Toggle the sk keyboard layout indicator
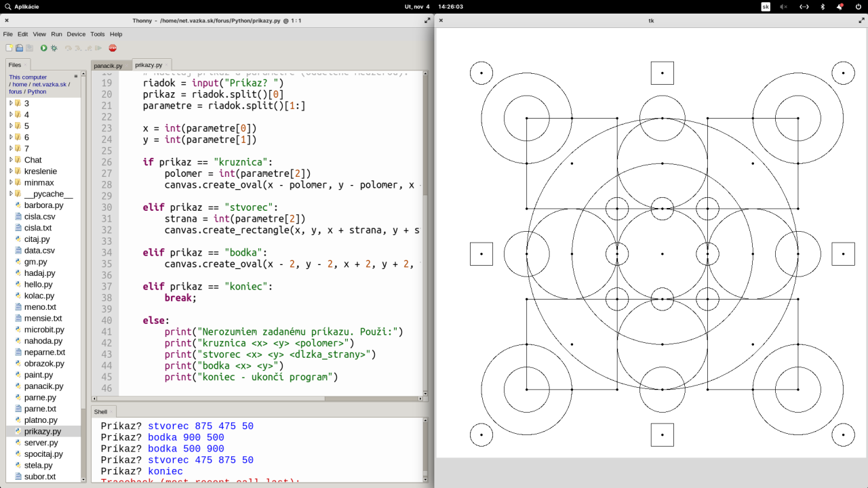This screenshot has width=868, height=488. (766, 7)
